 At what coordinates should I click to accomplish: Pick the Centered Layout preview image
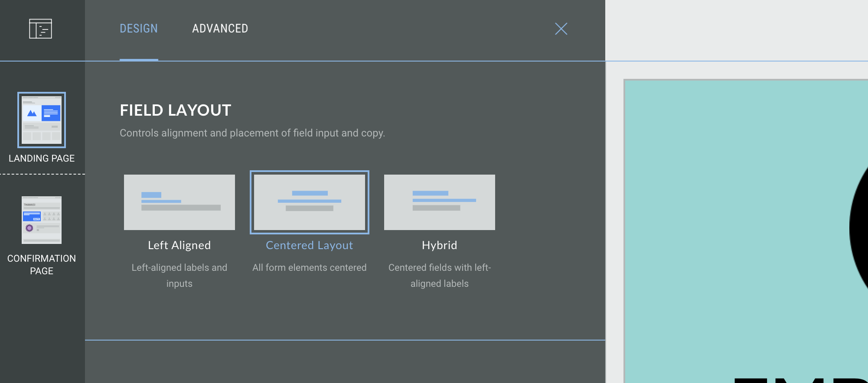(x=310, y=202)
